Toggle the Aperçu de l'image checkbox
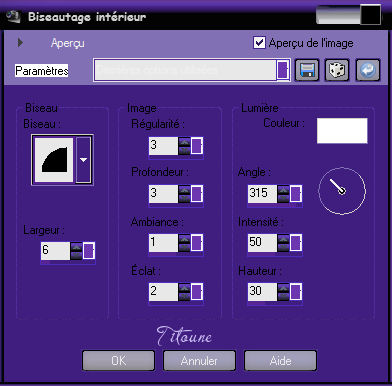The width and height of the screenshot is (392, 386). tap(259, 43)
